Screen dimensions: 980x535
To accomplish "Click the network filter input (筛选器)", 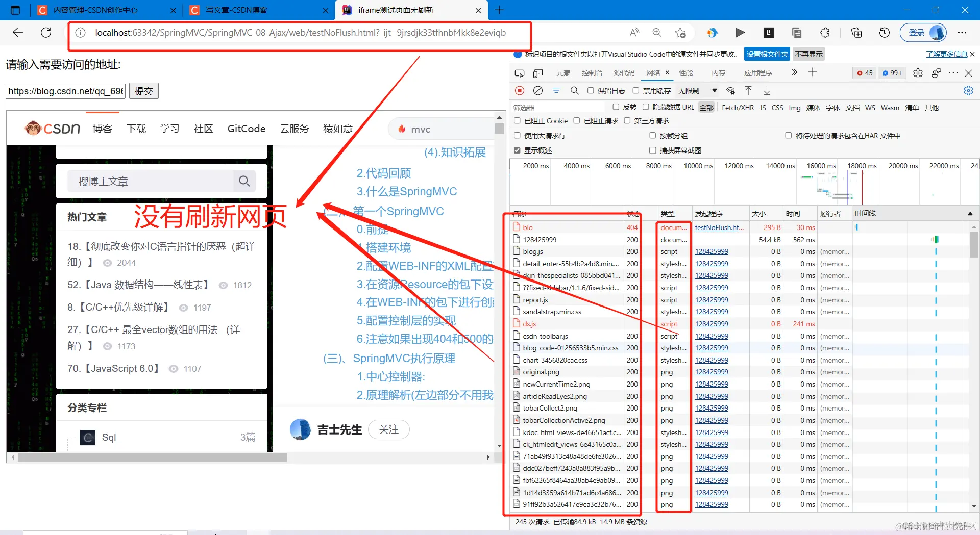I will pos(558,107).
